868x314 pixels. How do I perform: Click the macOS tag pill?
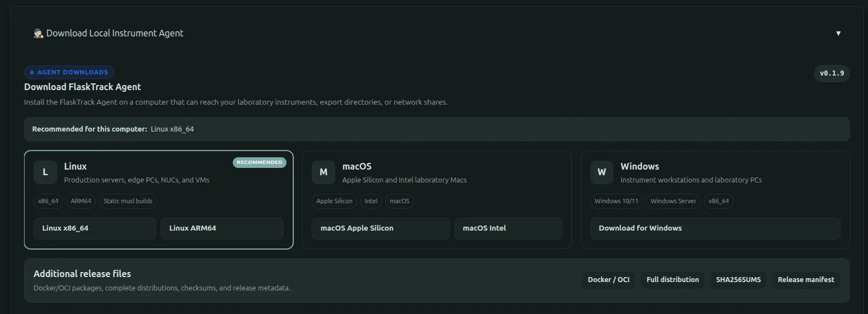click(400, 201)
